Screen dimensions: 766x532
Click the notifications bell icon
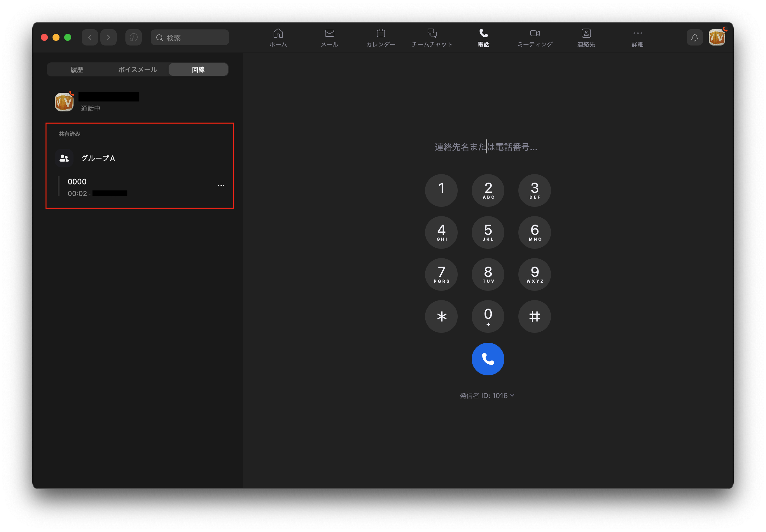[695, 38]
